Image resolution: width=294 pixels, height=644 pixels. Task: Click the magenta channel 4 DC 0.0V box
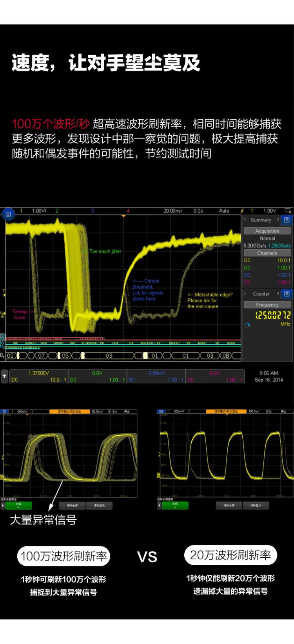(x=215, y=377)
